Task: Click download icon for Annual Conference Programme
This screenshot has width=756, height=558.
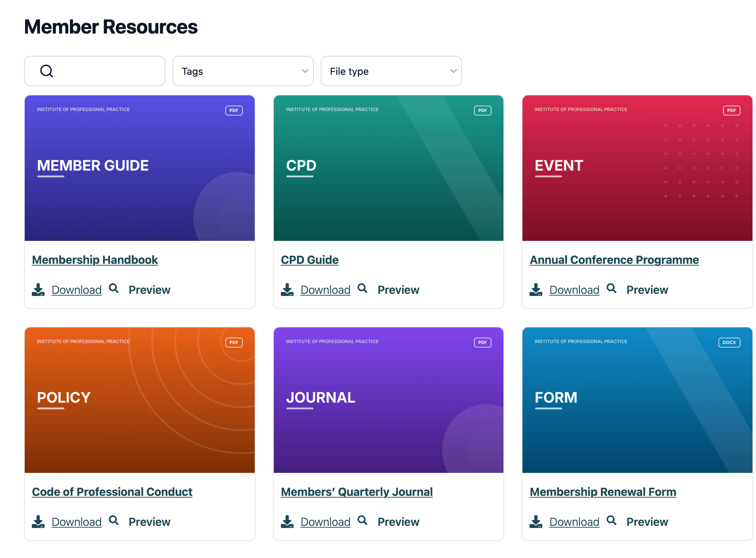Action: (536, 290)
